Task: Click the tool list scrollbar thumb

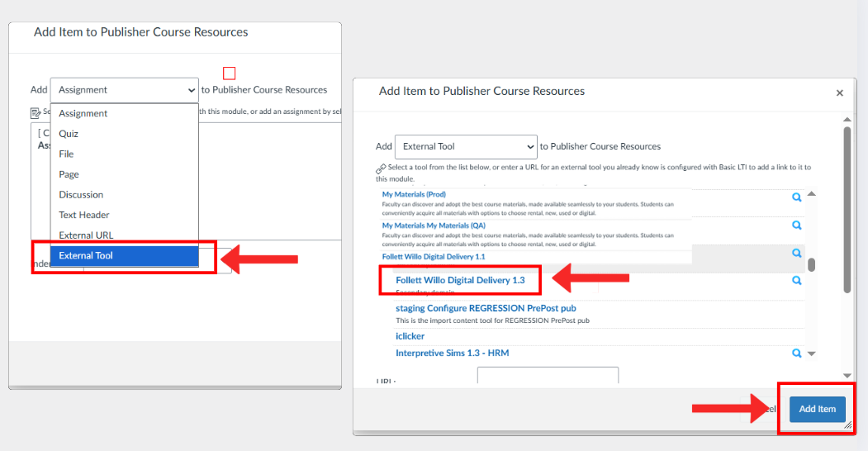Action: click(812, 265)
